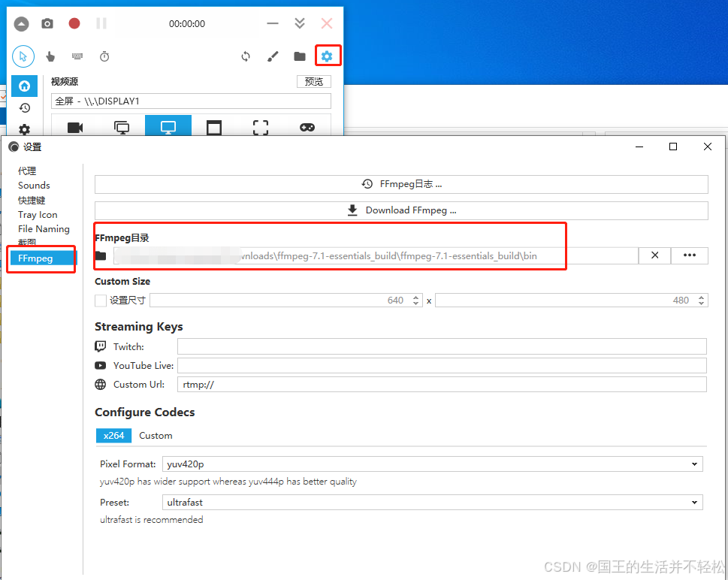Click the FFmpeg directory path field

pyautogui.click(x=376, y=256)
